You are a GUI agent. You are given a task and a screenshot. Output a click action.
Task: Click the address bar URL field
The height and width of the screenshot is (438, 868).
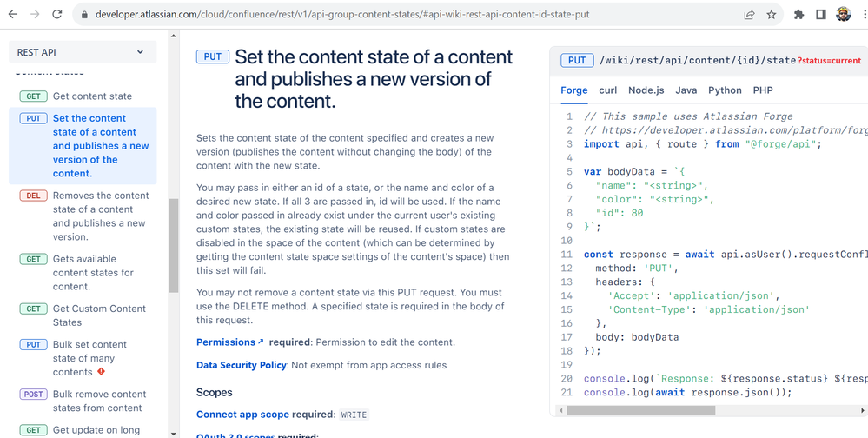click(x=342, y=15)
